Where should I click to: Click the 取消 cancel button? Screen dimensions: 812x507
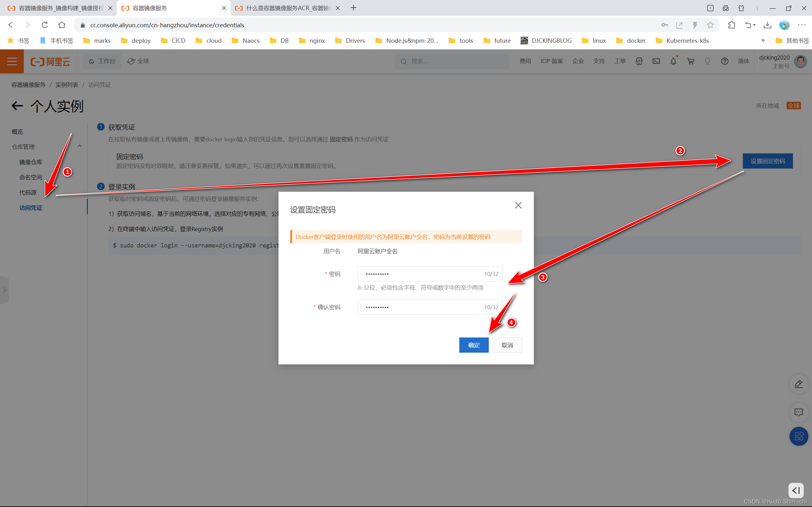(x=507, y=345)
